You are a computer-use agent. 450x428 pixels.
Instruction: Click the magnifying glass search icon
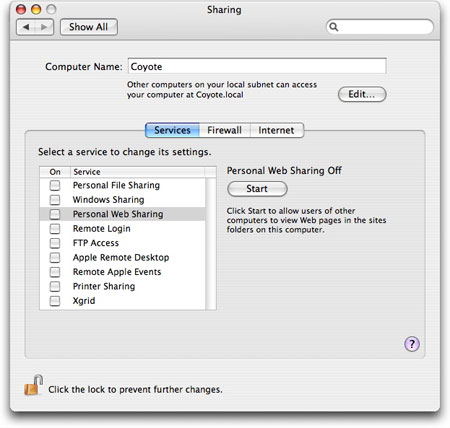[334, 27]
